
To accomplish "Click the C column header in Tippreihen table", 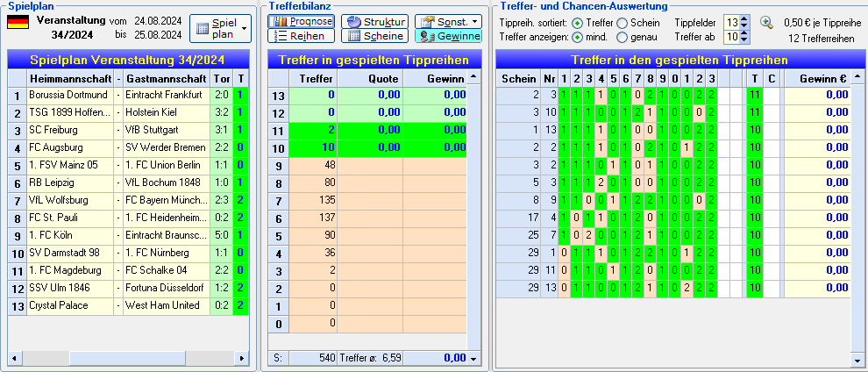I will click(x=772, y=78).
